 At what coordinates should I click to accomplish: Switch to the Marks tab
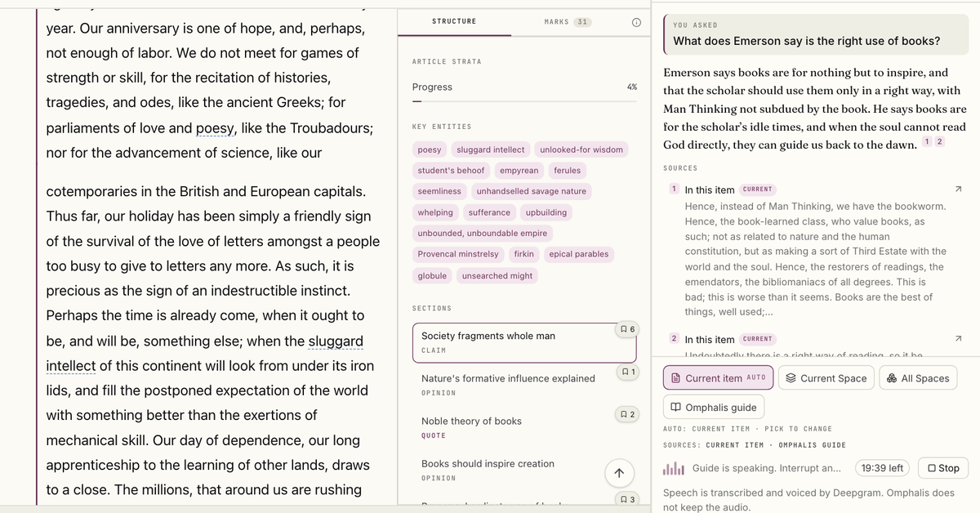[568, 21]
